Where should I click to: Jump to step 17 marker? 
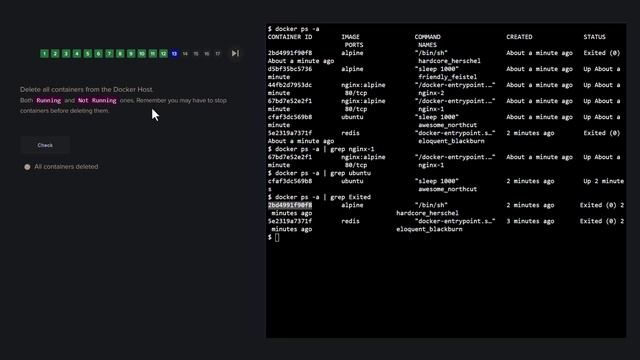pyautogui.click(x=218, y=53)
